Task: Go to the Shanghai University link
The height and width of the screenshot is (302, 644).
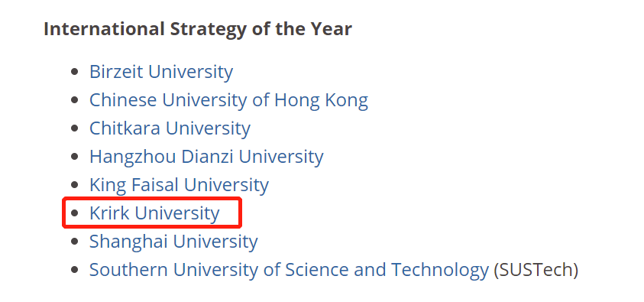Action: (173, 241)
